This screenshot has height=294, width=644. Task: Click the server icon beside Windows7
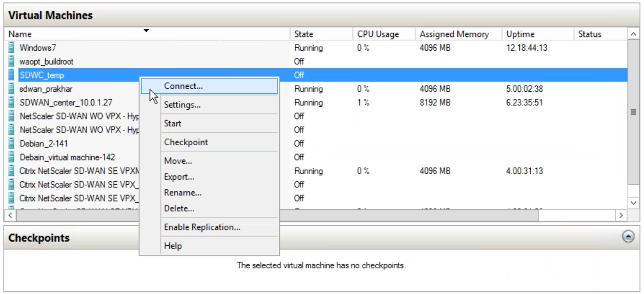pyautogui.click(x=11, y=48)
